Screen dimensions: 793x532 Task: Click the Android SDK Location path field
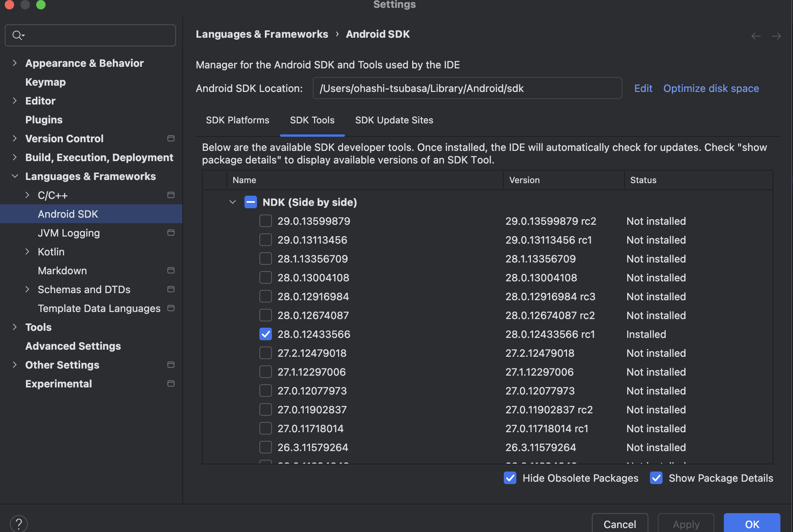point(467,88)
